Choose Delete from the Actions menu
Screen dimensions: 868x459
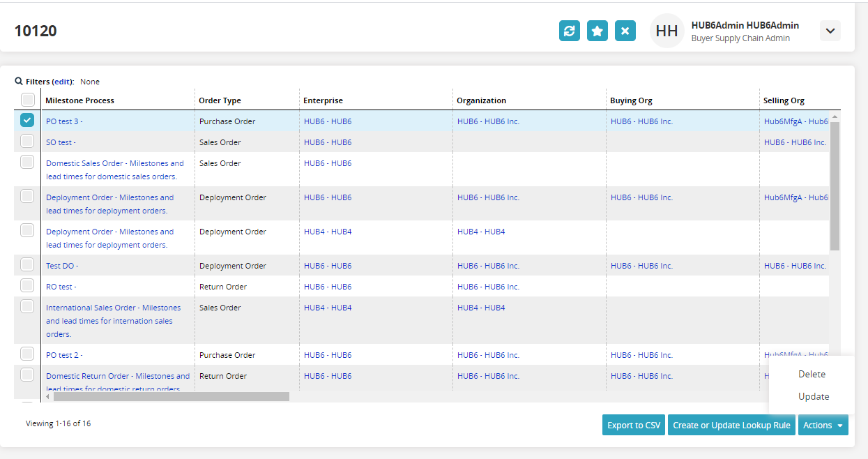coord(812,374)
